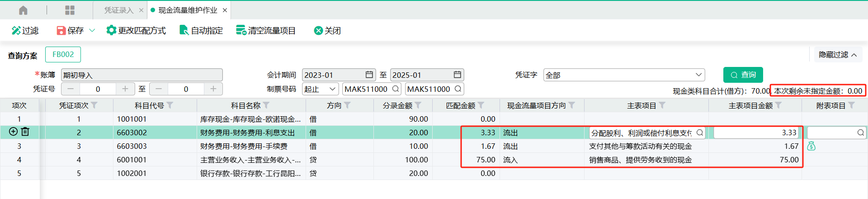
Task: Open start period calendar picker 2023-01
Action: pos(369,75)
